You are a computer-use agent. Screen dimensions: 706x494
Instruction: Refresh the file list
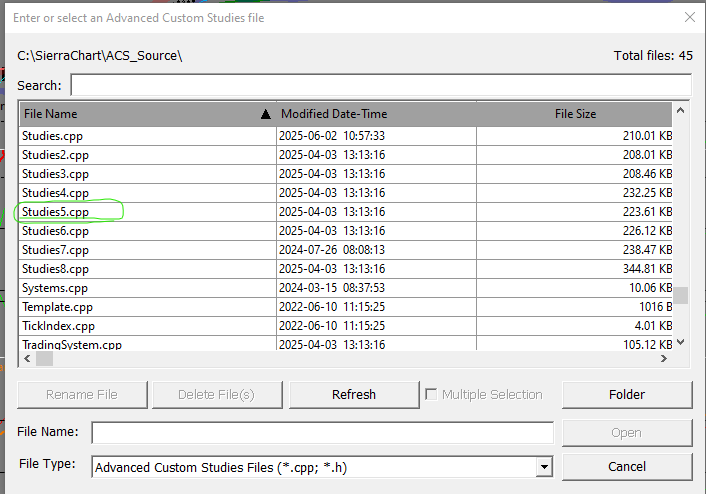tap(353, 394)
